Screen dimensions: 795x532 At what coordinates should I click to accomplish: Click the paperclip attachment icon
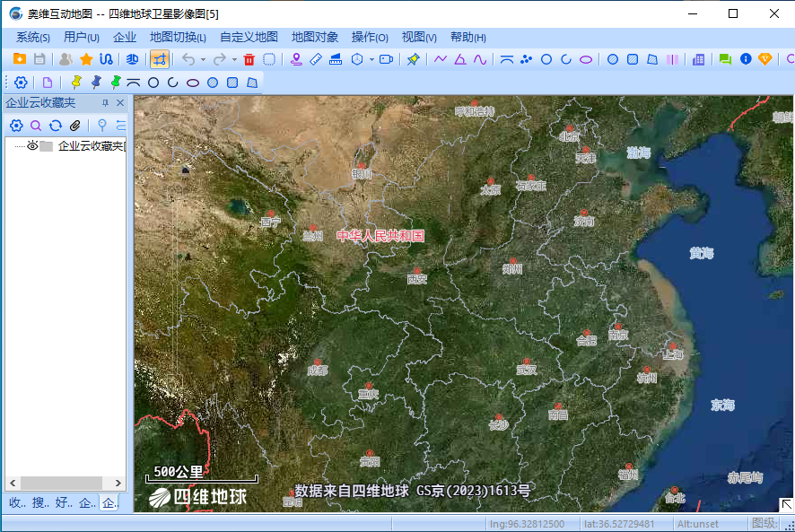click(x=75, y=126)
